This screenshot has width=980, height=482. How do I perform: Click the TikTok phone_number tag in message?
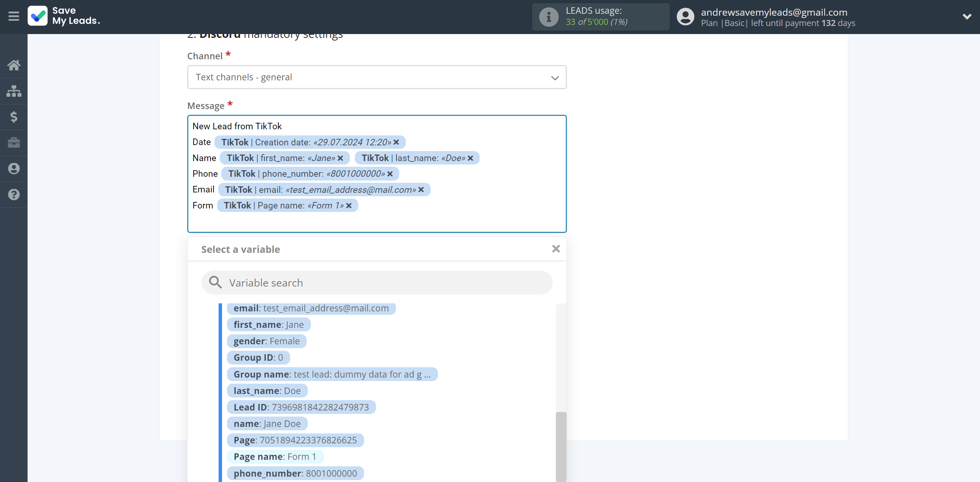[x=310, y=174]
